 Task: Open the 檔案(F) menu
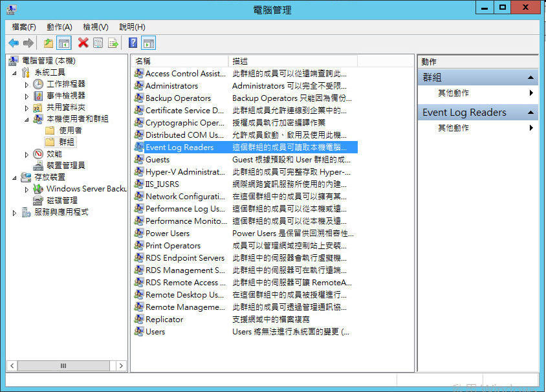pyautogui.click(x=24, y=27)
